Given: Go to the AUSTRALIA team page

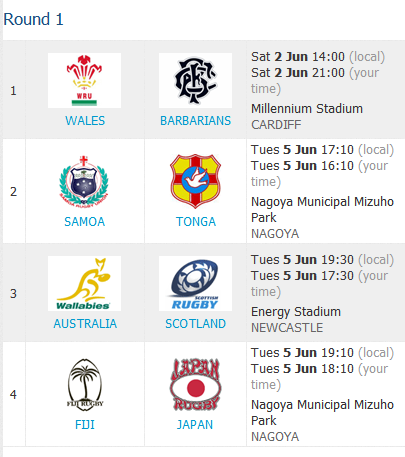Looking at the screenshot, I should (85, 324).
